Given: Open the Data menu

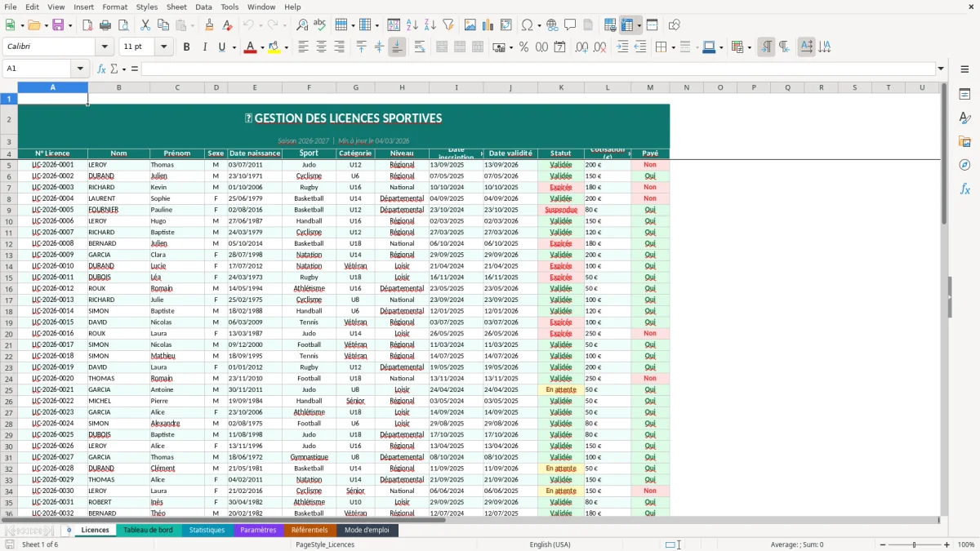Looking at the screenshot, I should click(x=203, y=7).
